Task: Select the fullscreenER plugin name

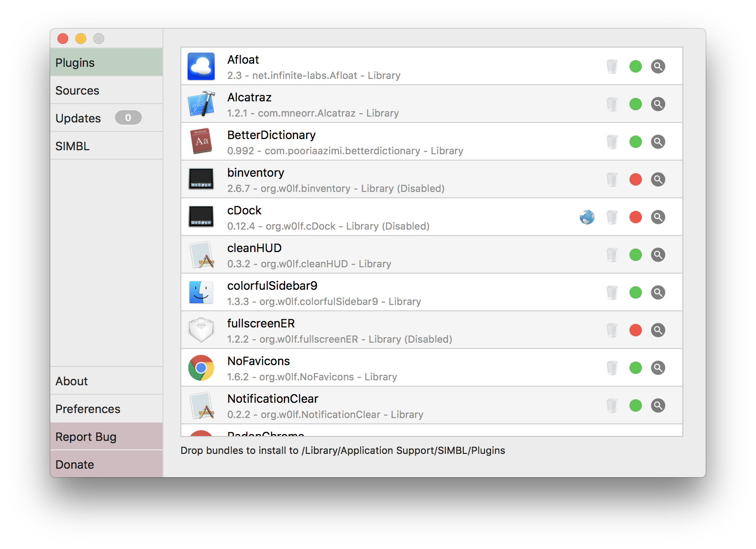Action: coord(261,323)
